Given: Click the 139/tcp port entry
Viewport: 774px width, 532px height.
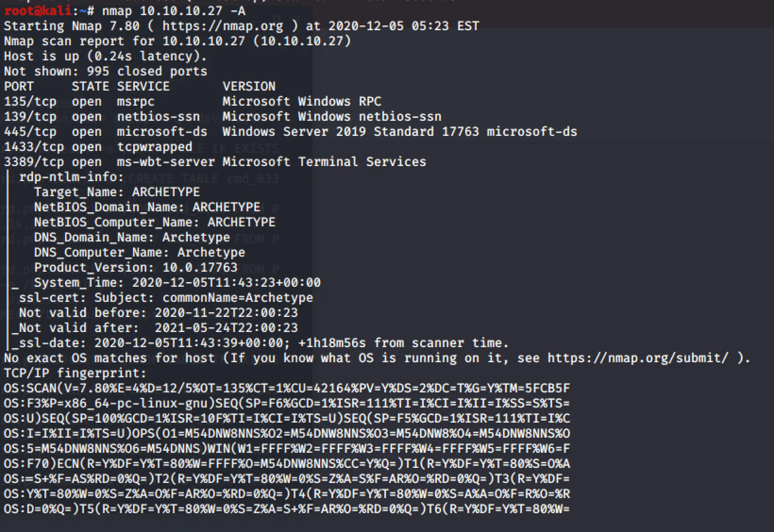Looking at the screenshot, I should pyautogui.click(x=30, y=116).
